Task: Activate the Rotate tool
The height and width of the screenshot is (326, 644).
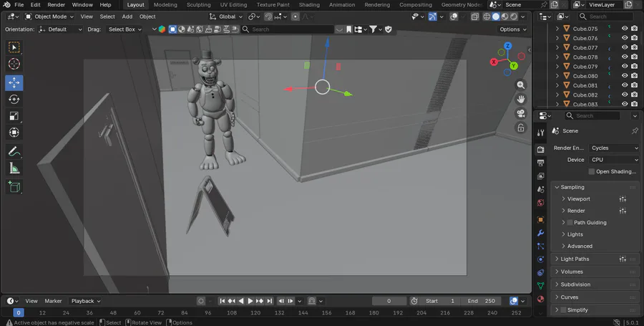Action: [14, 99]
